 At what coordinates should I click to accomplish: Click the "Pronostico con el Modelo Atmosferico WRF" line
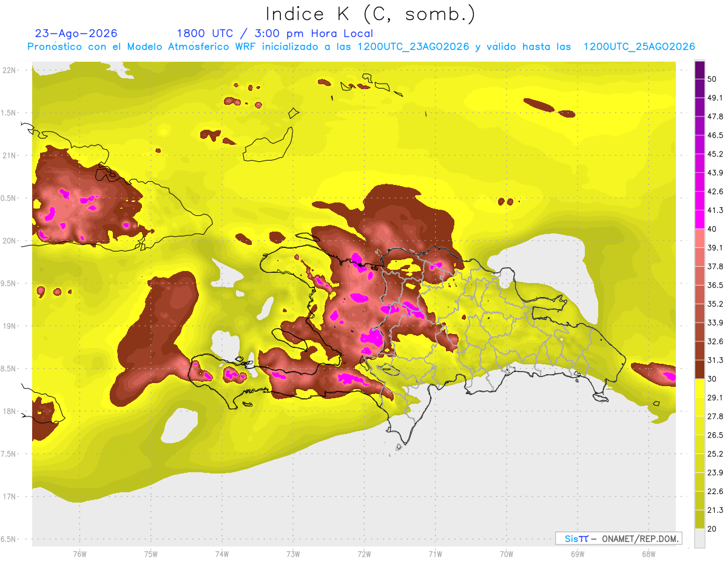click(x=362, y=47)
